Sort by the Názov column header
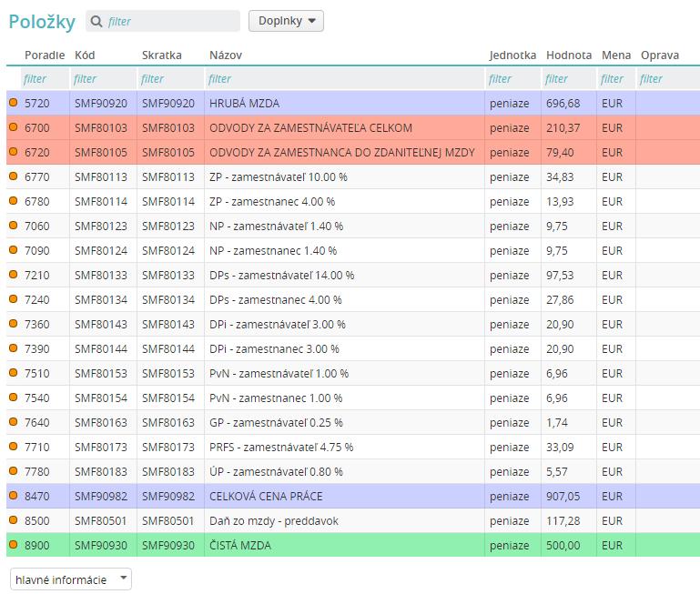Viewport: 700px width, 594px height. coord(226,55)
